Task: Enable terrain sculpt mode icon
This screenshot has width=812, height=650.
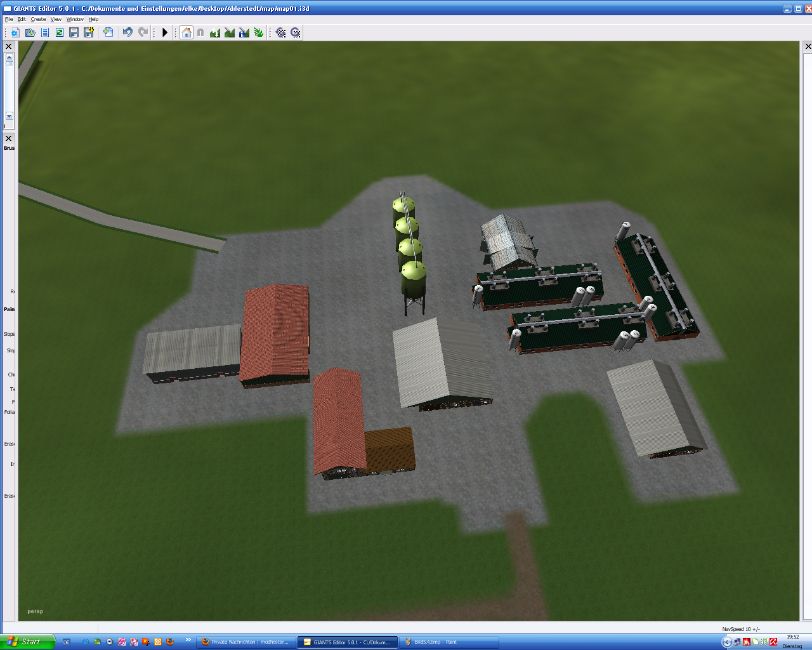Action: coord(215,32)
